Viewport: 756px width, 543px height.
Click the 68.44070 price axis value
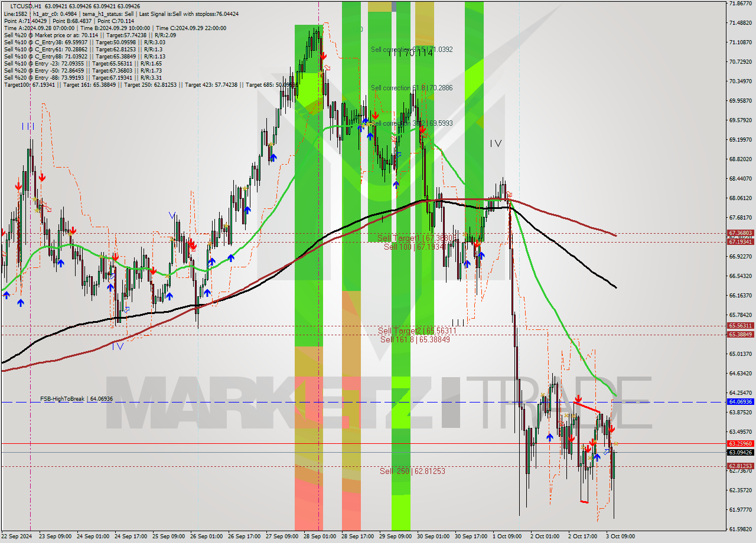click(x=741, y=178)
